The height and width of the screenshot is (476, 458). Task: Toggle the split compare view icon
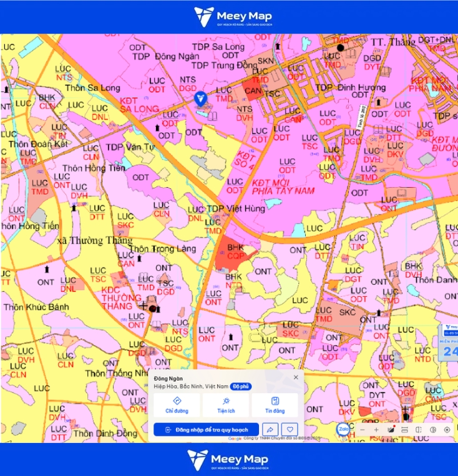coord(419,430)
